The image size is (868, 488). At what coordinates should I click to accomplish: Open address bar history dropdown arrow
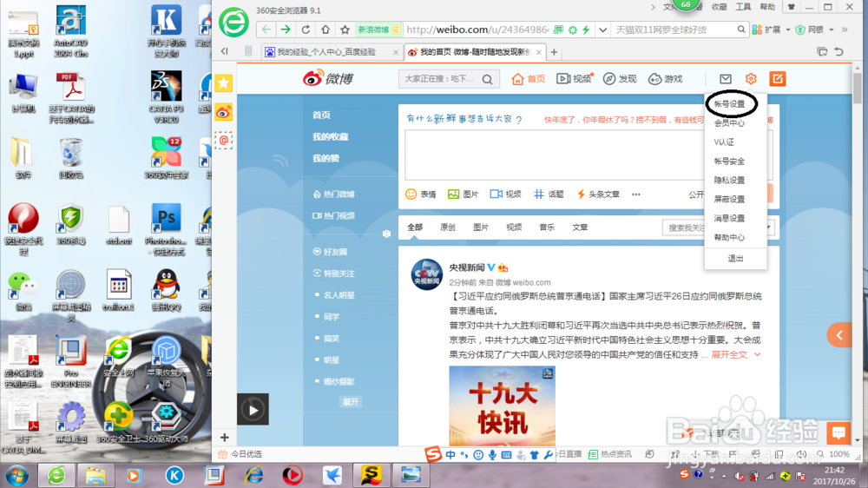(x=603, y=30)
